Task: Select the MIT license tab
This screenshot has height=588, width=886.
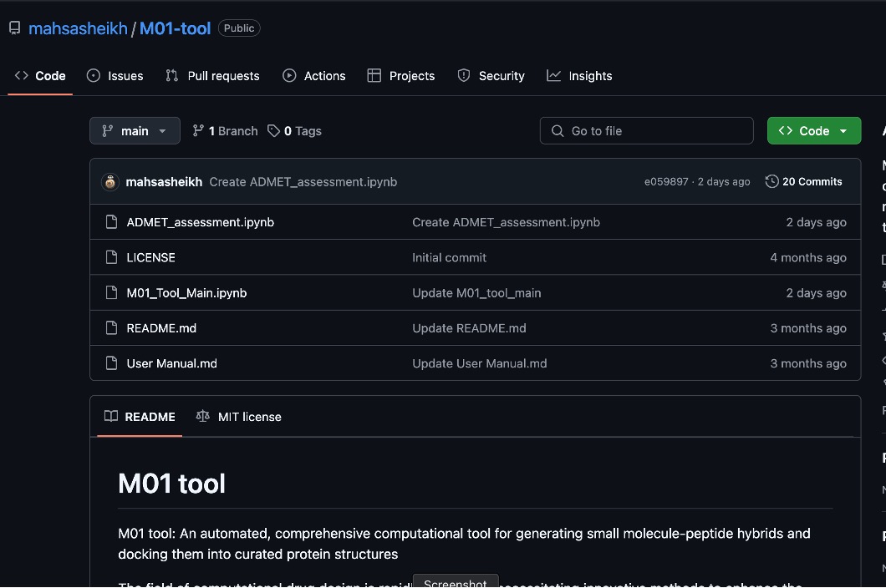Action: [x=239, y=417]
